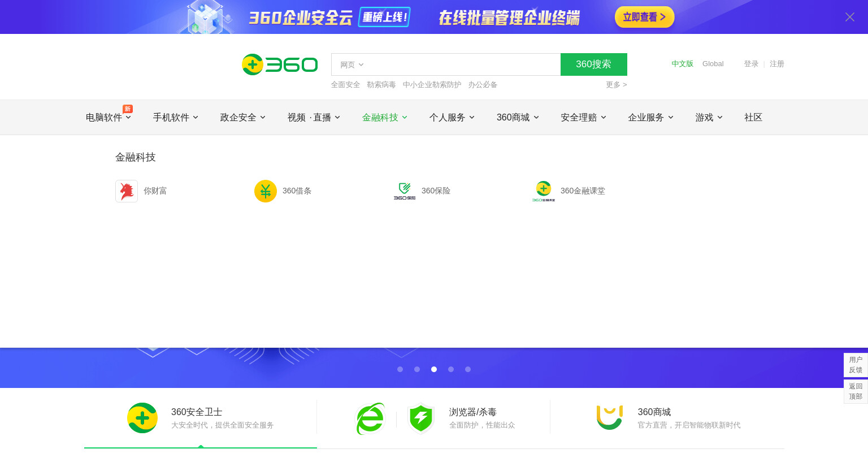Click the 360搜索 button

[x=594, y=64]
